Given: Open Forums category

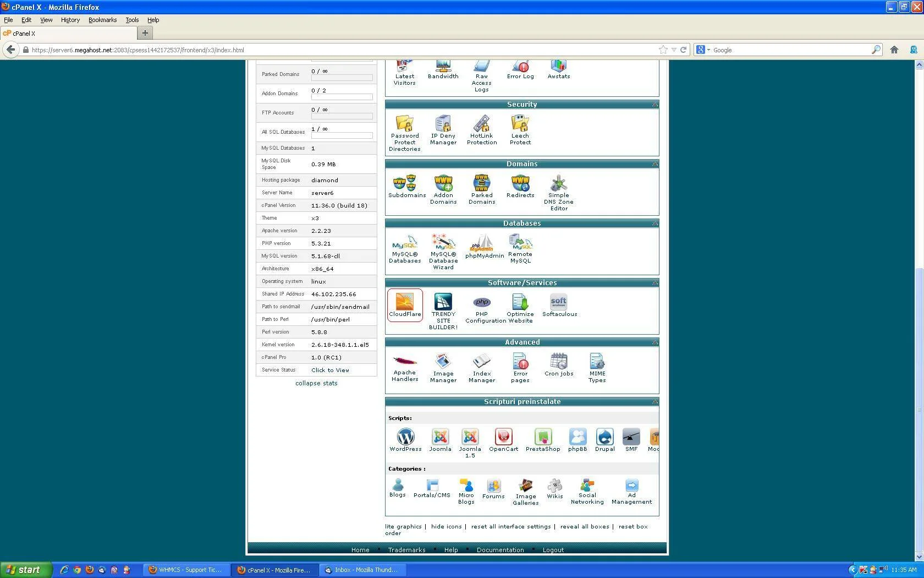Looking at the screenshot, I should pyautogui.click(x=493, y=489).
